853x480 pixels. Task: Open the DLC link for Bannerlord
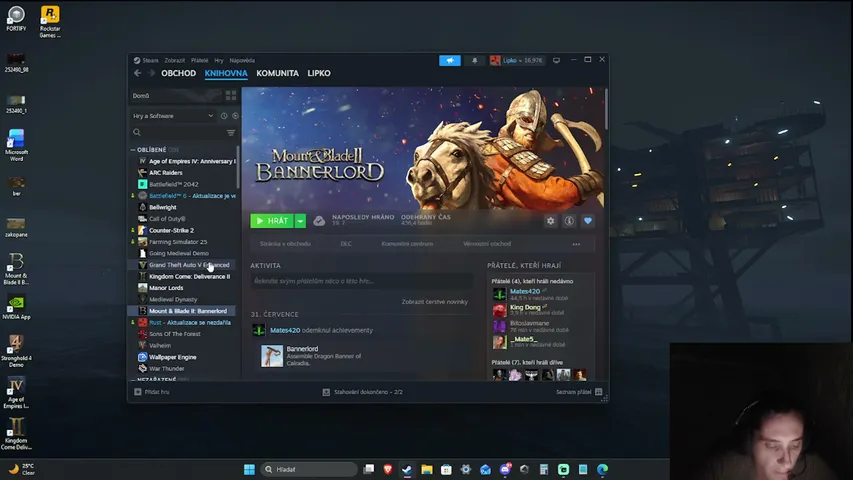pos(346,244)
